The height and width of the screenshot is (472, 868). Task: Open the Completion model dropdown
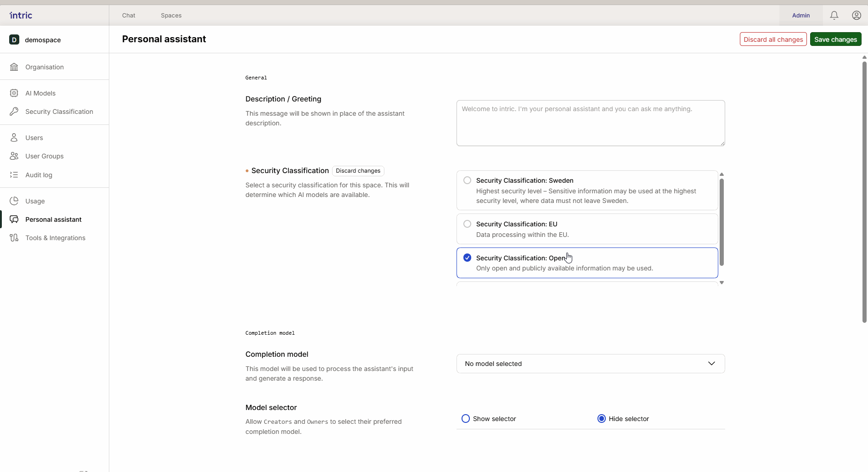(x=590, y=364)
